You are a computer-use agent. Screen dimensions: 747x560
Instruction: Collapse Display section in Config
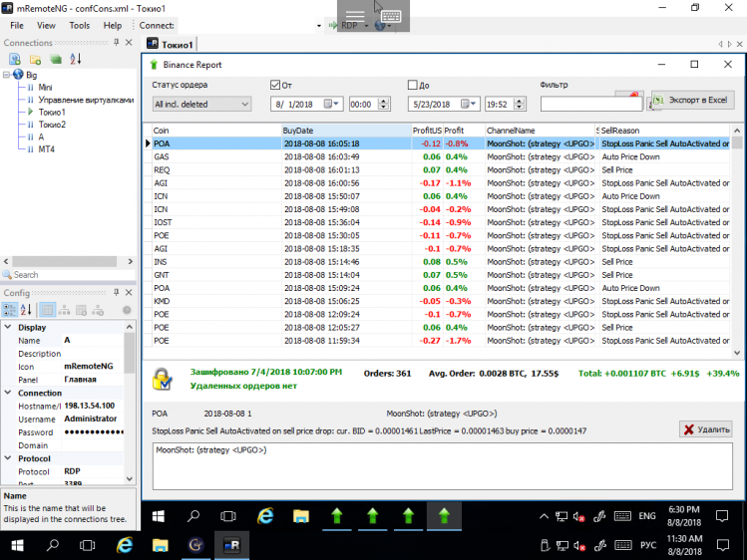click(x=8, y=327)
